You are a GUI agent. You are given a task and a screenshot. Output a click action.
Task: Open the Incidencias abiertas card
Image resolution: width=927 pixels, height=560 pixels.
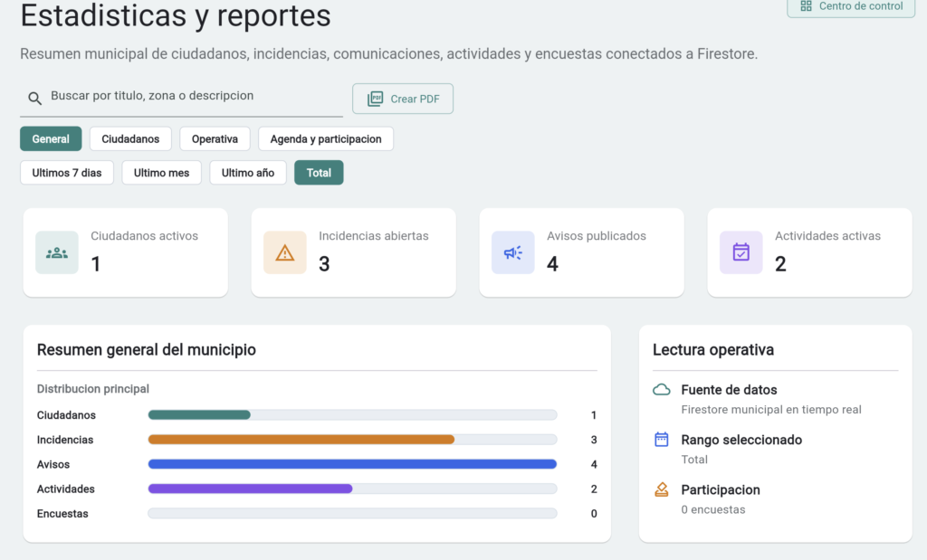[354, 252]
